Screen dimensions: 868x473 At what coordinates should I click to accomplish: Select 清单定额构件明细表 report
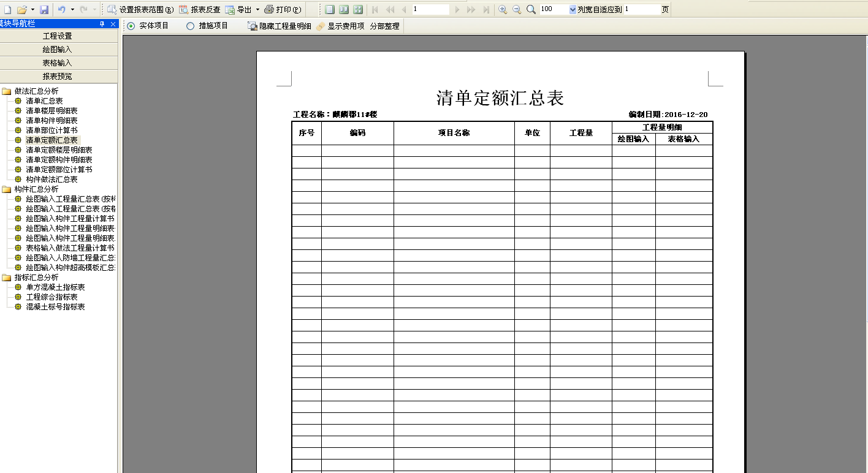59,160
